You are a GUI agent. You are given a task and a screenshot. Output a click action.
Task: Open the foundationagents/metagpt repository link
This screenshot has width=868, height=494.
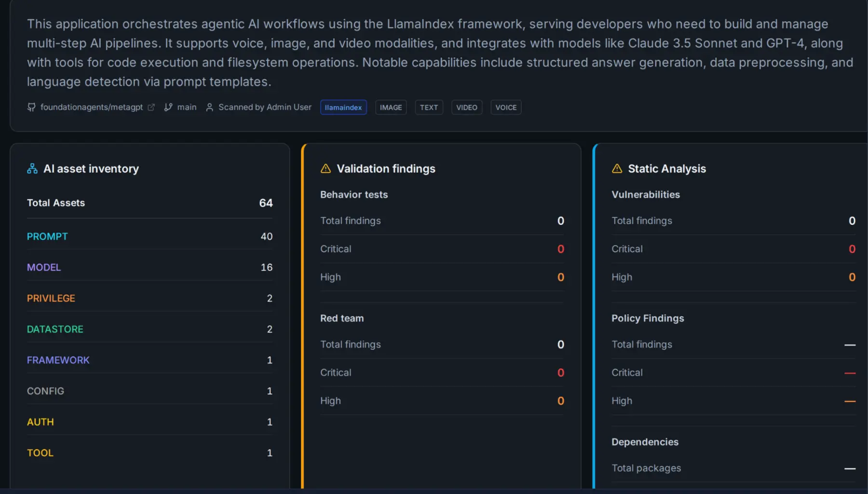[91, 107]
